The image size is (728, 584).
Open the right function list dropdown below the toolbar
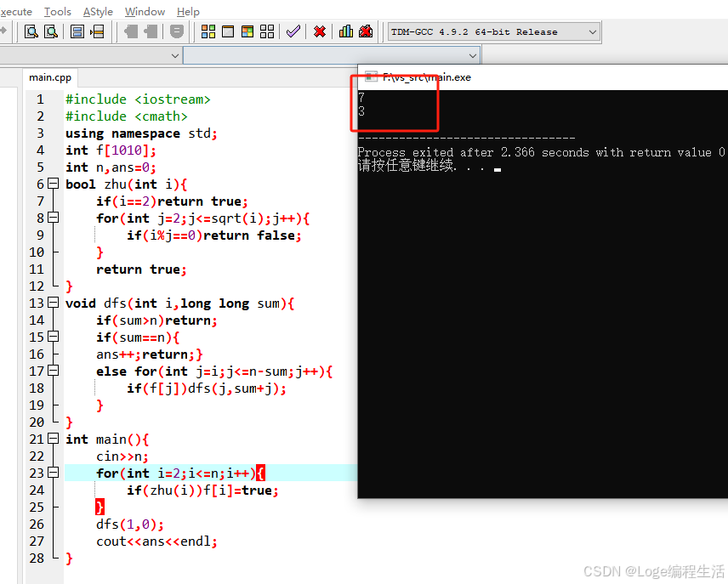[x=332, y=56]
